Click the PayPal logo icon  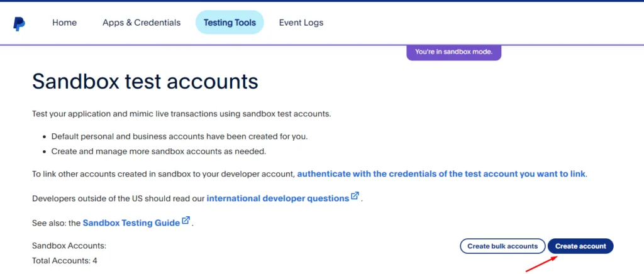(x=19, y=24)
